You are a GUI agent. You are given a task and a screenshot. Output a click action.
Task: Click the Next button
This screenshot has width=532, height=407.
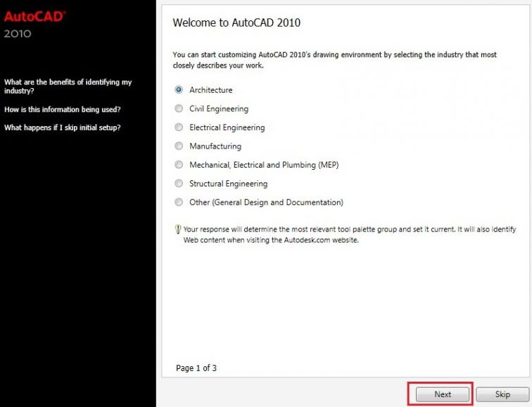[x=443, y=394]
